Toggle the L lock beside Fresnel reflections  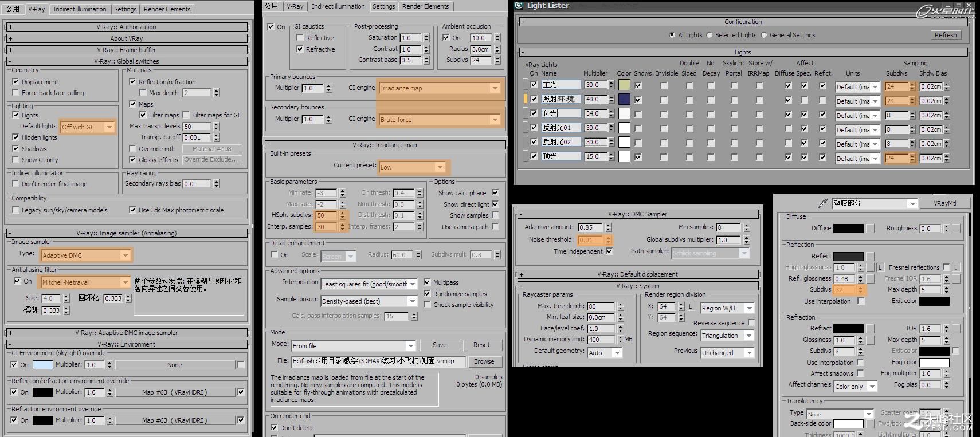956,267
